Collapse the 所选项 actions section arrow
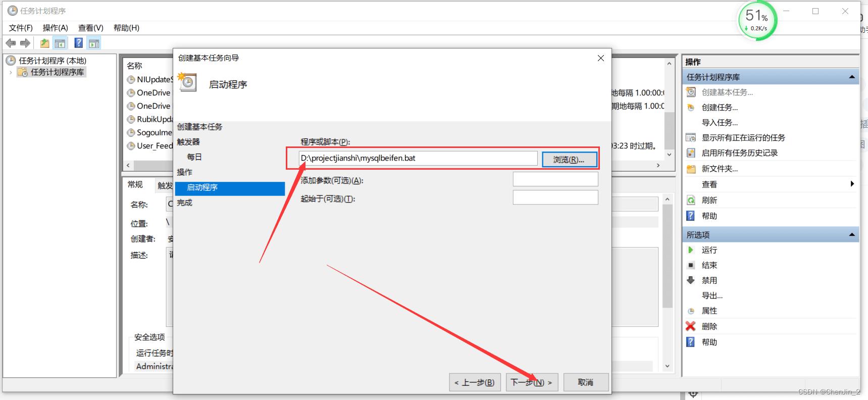868x400 pixels. coord(852,234)
